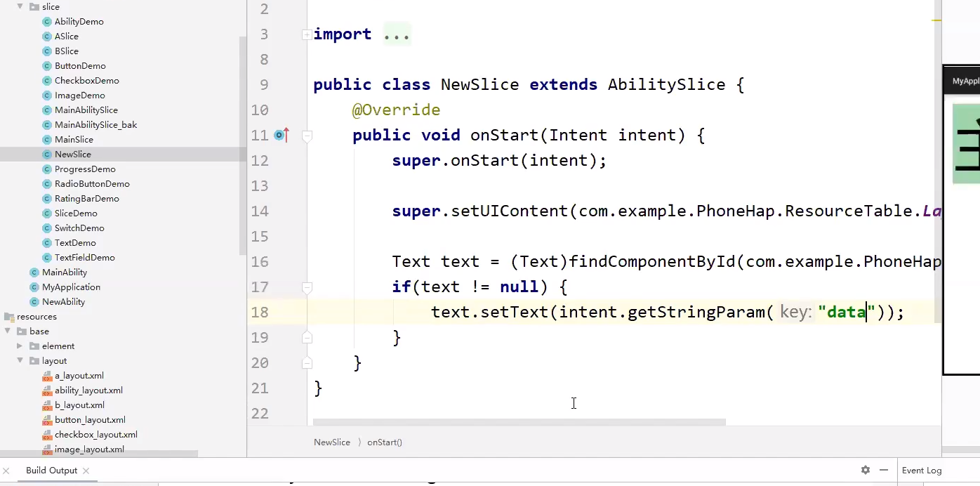
Task: Click findComponentById method call
Action: [x=652, y=262]
